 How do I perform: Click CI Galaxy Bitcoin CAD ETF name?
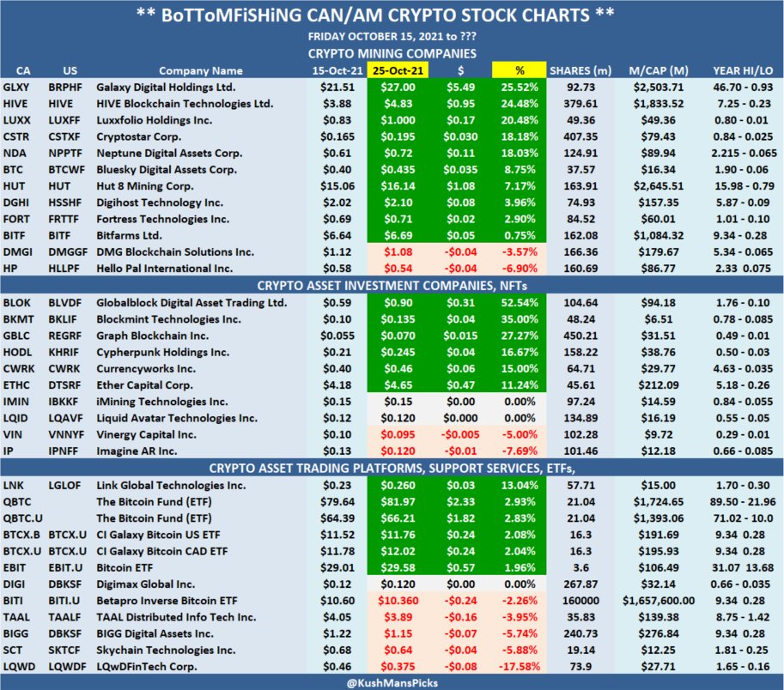point(162,552)
